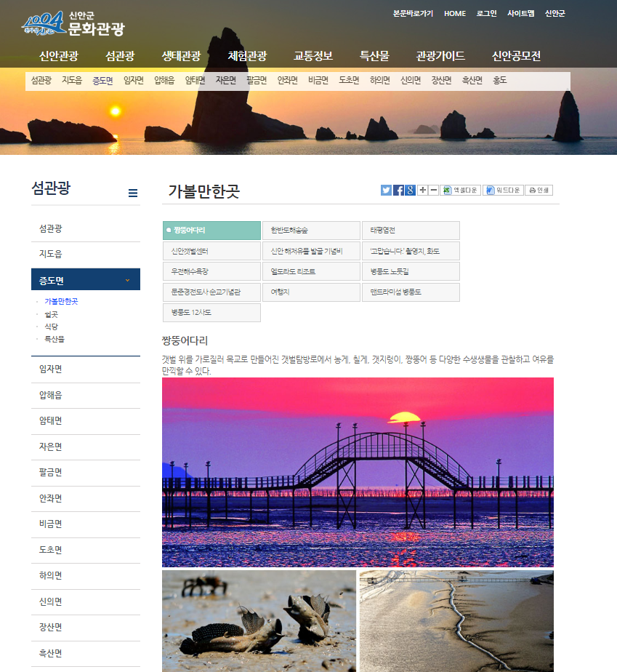Collapse the 증도면 sidebar section

[86, 280]
